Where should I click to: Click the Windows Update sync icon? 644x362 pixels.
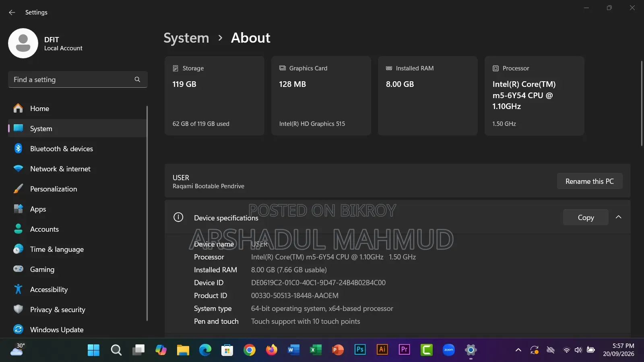[18, 329]
